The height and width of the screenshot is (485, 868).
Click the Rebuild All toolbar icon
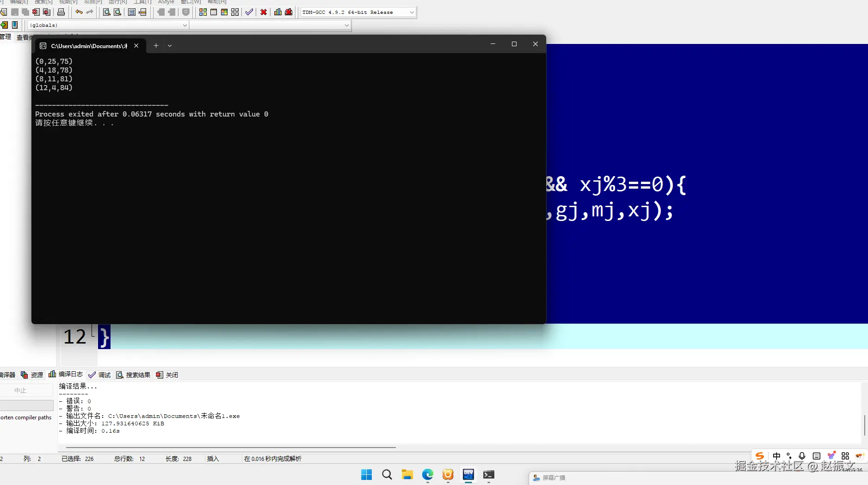(x=235, y=12)
